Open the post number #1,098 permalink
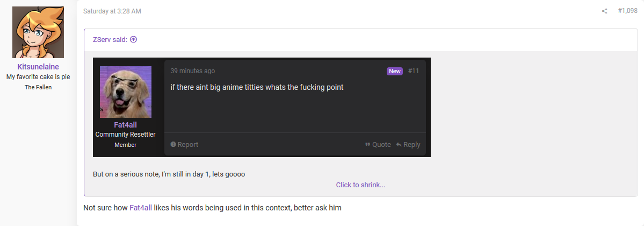Image resolution: width=644 pixels, height=226 pixels. point(627,11)
